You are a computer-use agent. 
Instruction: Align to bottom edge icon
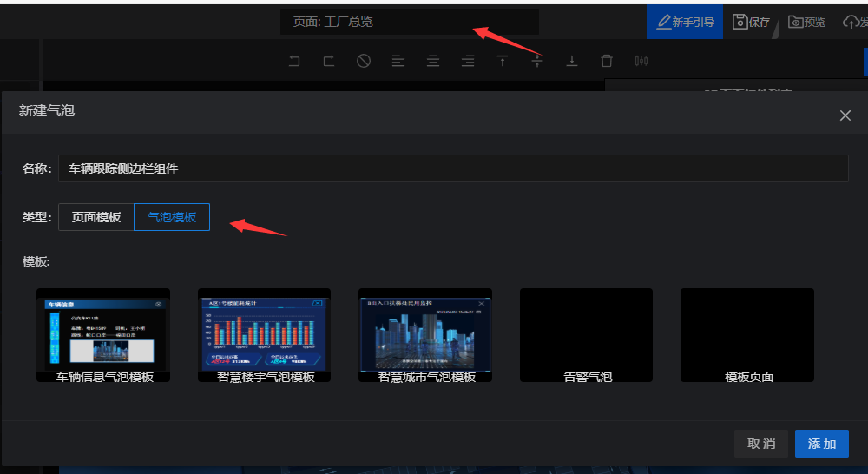(572, 61)
